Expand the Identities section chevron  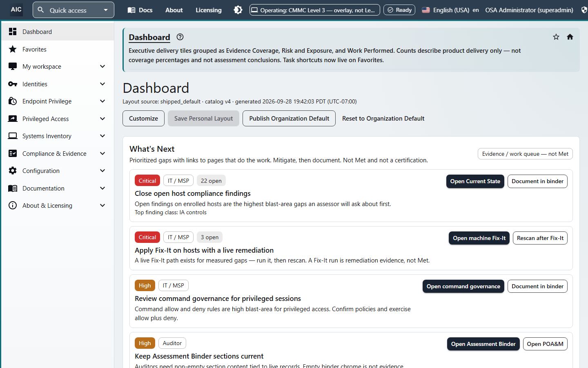(102, 84)
